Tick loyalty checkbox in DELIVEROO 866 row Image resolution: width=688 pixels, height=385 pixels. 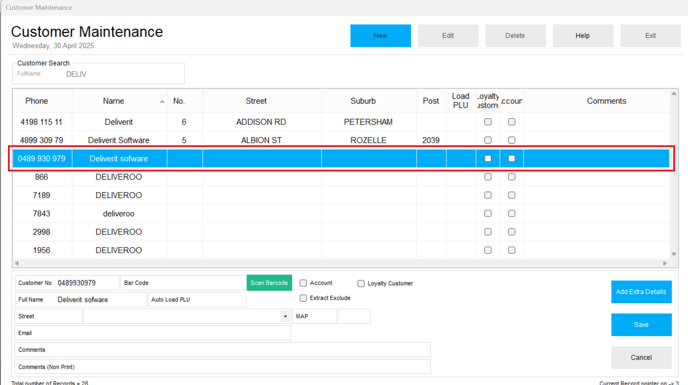488,177
